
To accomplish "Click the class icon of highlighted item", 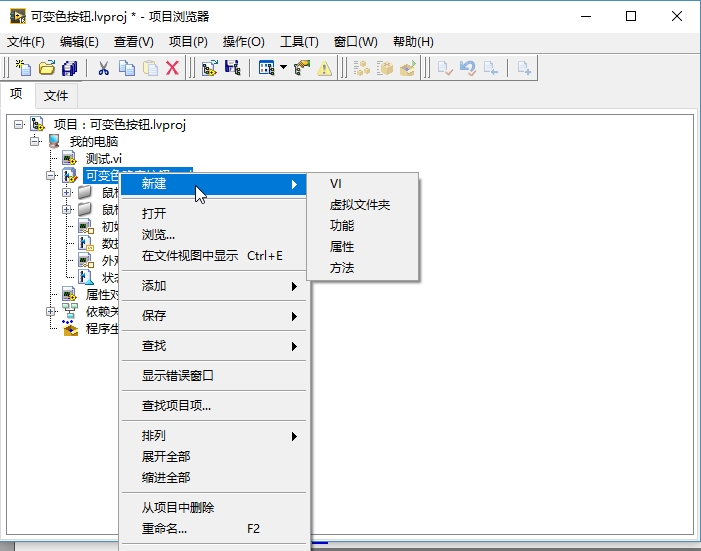I will click(69, 175).
